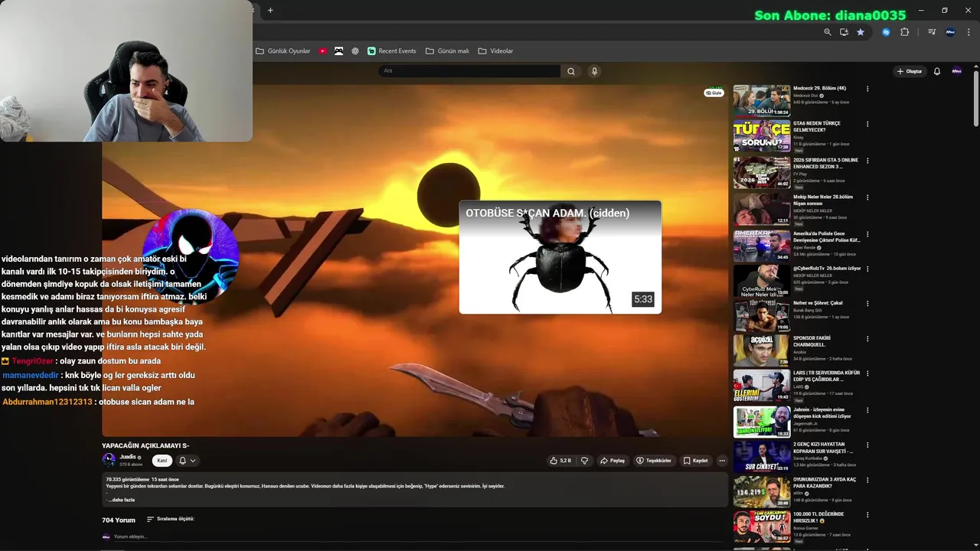Open options for SPONSOR FAKİRİ CHARMQUELL video
980x551 pixels.
point(867,338)
